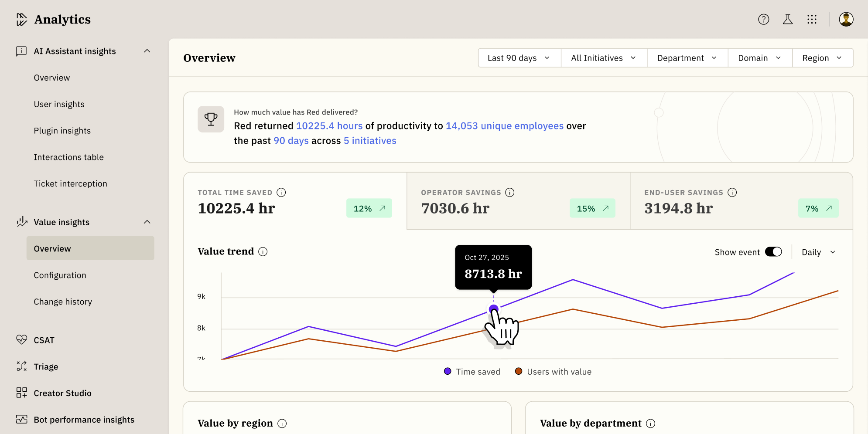
Task: Click the Value by region info icon
Action: point(282,424)
